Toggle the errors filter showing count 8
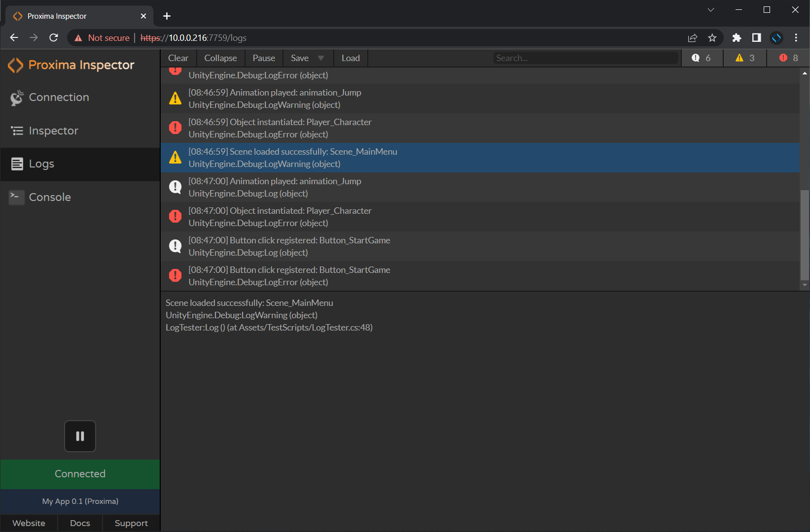810x532 pixels. (x=787, y=58)
